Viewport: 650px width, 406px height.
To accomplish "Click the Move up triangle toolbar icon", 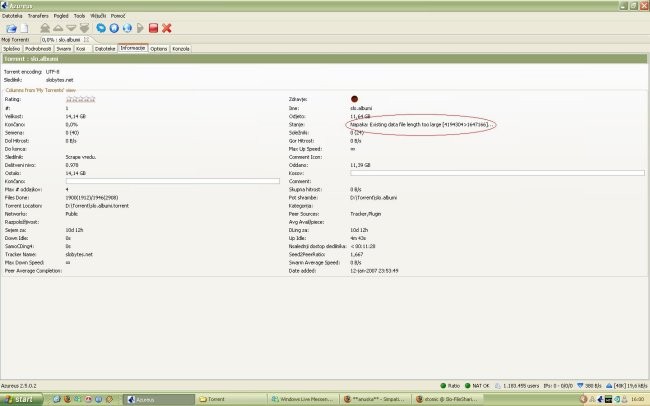I will pyautogui.click(x=58, y=28).
